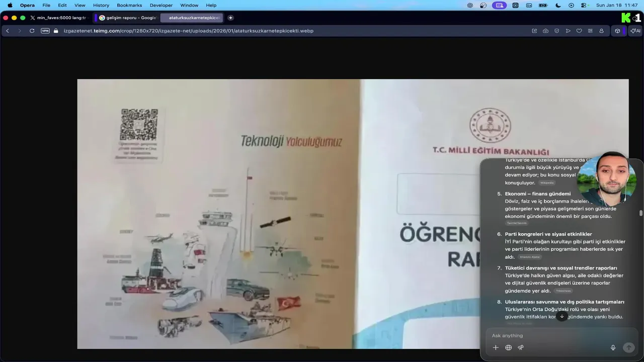Open the Opera application menu

coord(27,5)
